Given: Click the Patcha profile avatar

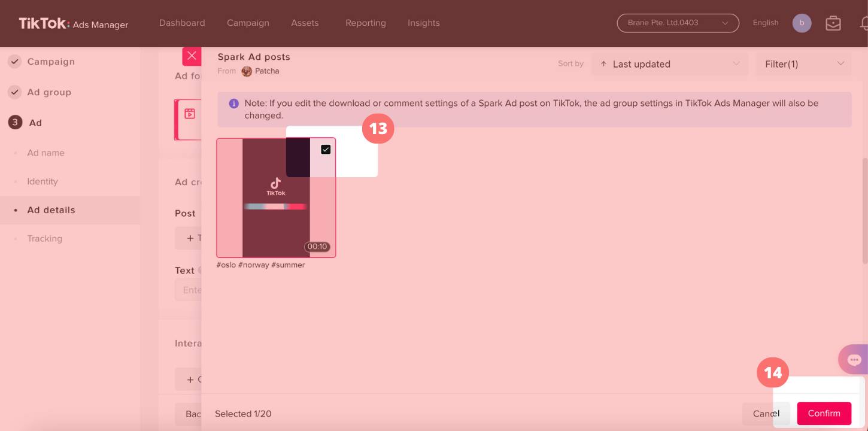Looking at the screenshot, I should 247,71.
